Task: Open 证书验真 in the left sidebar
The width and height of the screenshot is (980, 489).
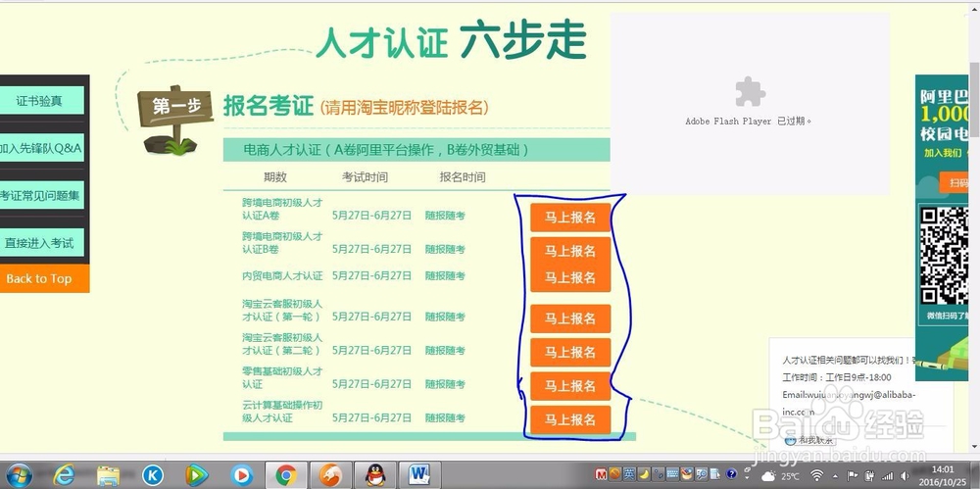Action: 40,101
